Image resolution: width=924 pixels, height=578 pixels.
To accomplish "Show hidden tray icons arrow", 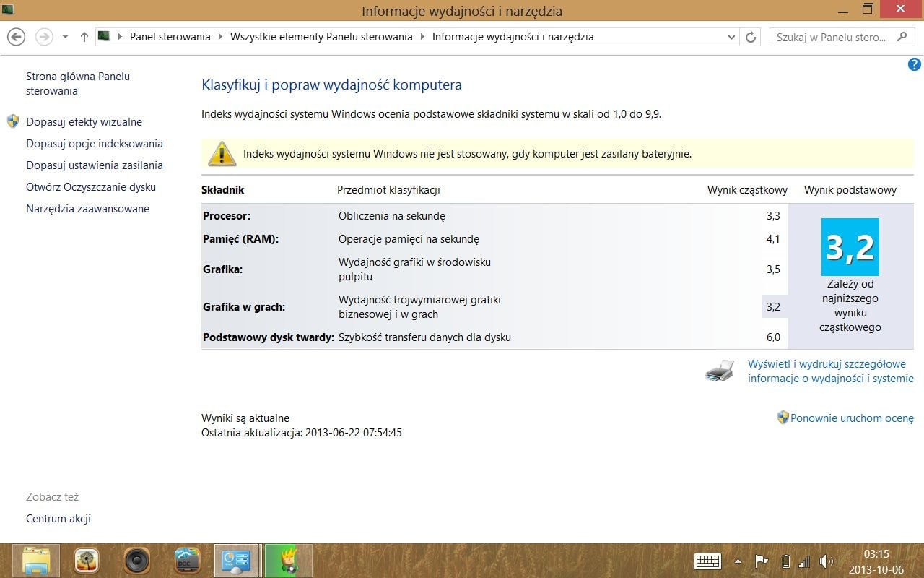I will coord(738,561).
